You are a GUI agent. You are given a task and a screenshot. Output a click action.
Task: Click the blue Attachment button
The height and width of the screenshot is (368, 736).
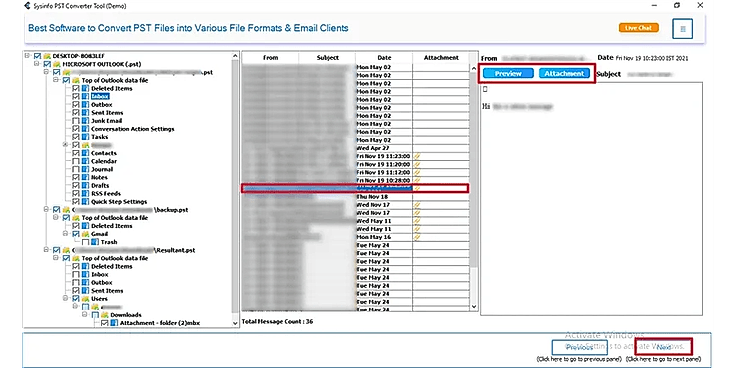point(564,74)
